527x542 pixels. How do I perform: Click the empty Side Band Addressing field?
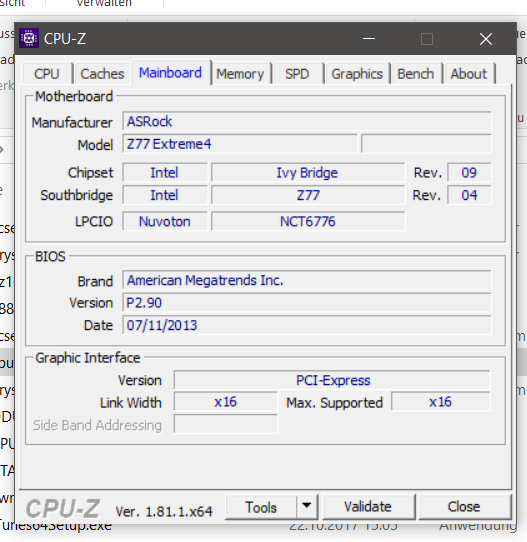tap(226, 424)
